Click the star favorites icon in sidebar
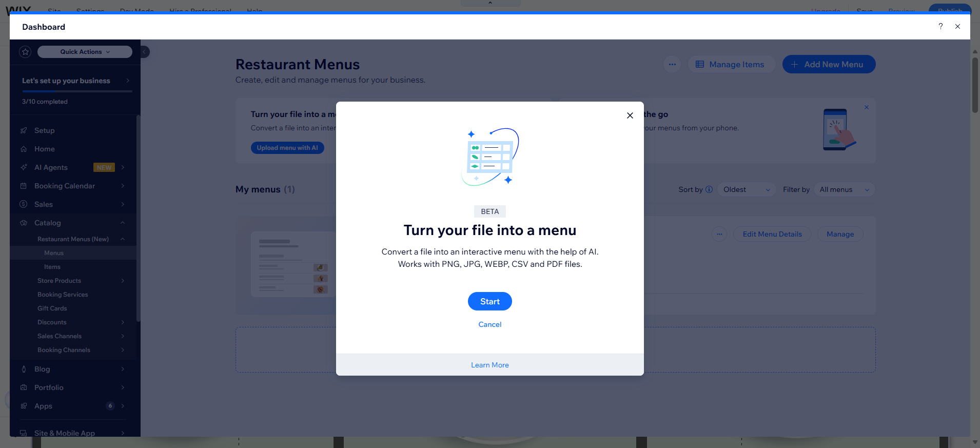The image size is (980, 448). click(x=25, y=52)
